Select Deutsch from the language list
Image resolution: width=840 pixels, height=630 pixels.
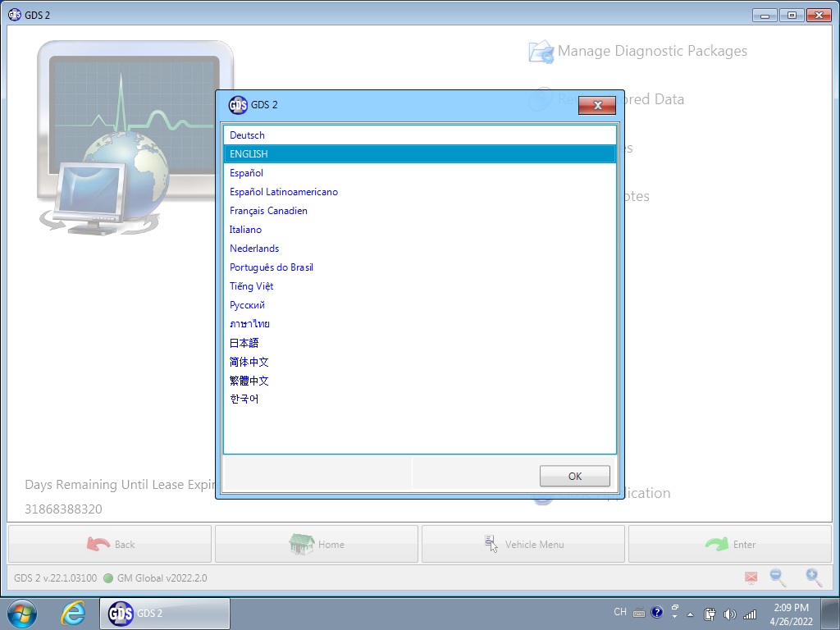click(x=247, y=135)
